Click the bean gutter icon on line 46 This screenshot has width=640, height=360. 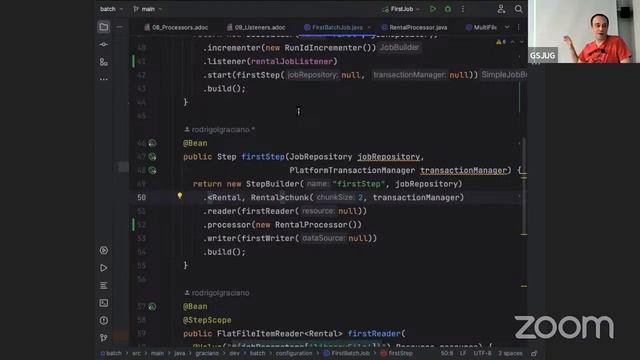(152, 143)
